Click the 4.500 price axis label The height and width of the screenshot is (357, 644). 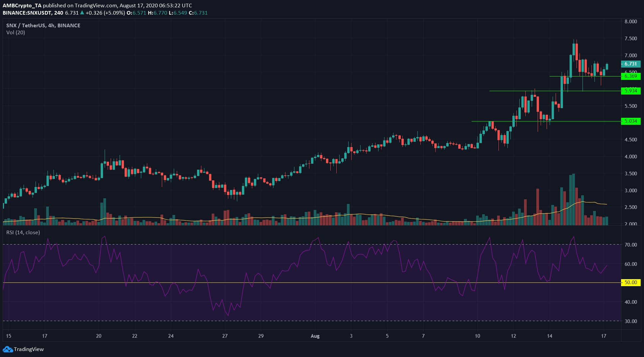(631, 140)
